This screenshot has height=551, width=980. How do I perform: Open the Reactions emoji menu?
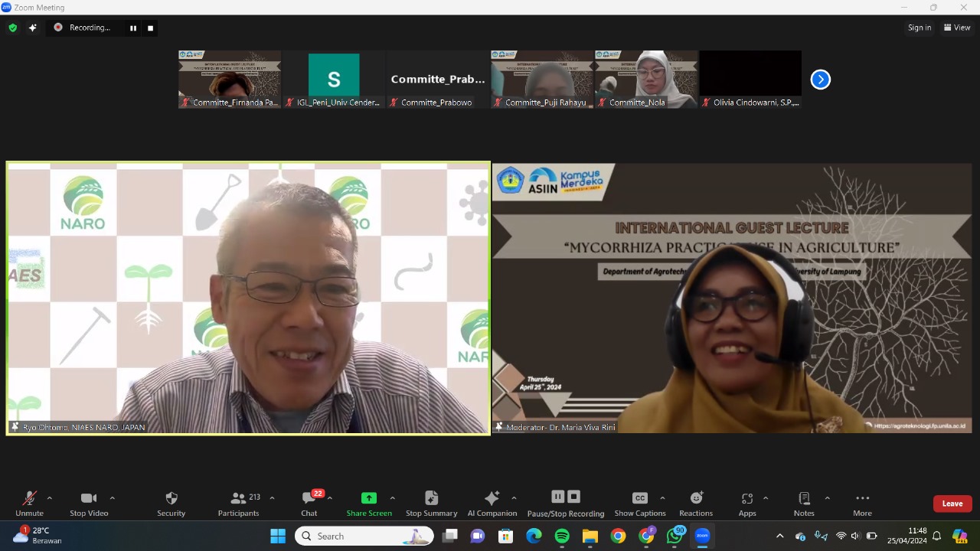[695, 499]
